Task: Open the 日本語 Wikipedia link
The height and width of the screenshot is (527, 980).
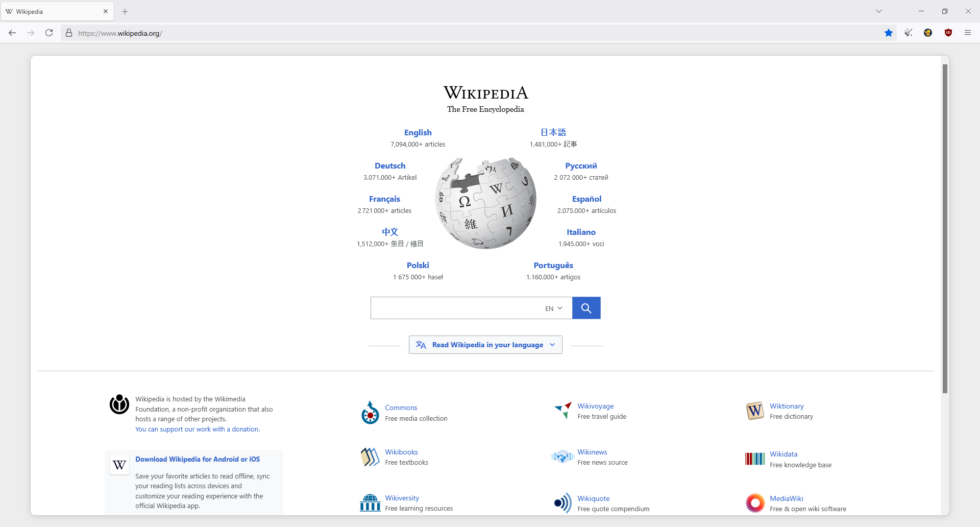Action: click(553, 132)
